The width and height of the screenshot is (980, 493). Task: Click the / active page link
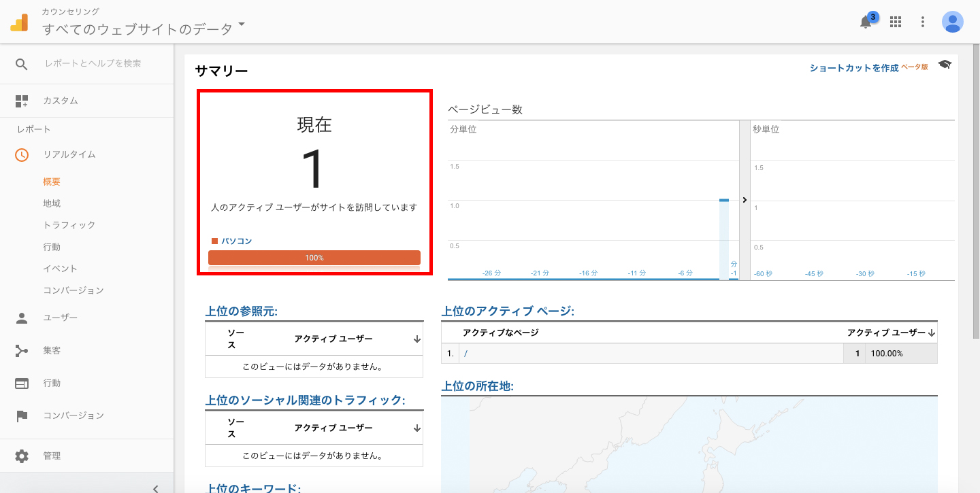tap(465, 354)
